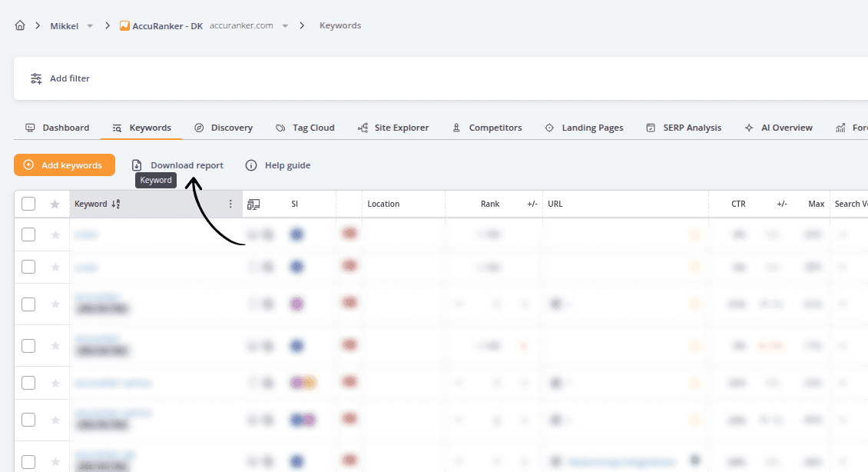
Task: Select the Keywords tab
Action: click(x=141, y=128)
